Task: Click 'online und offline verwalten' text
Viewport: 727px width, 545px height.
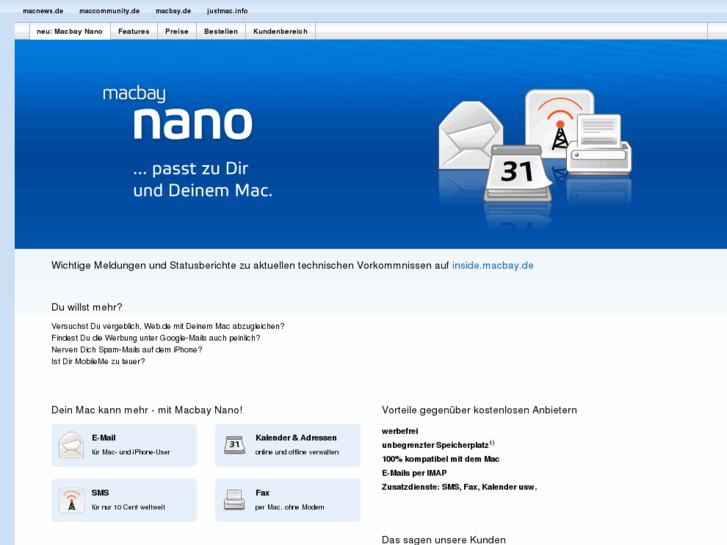Action: [x=297, y=452]
